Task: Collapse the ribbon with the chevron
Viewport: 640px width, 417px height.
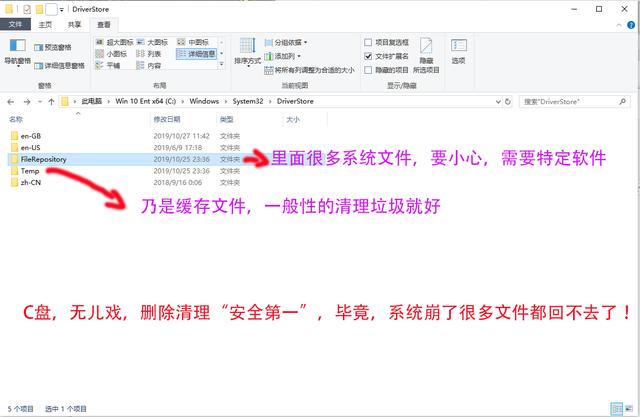Action: click(x=619, y=25)
